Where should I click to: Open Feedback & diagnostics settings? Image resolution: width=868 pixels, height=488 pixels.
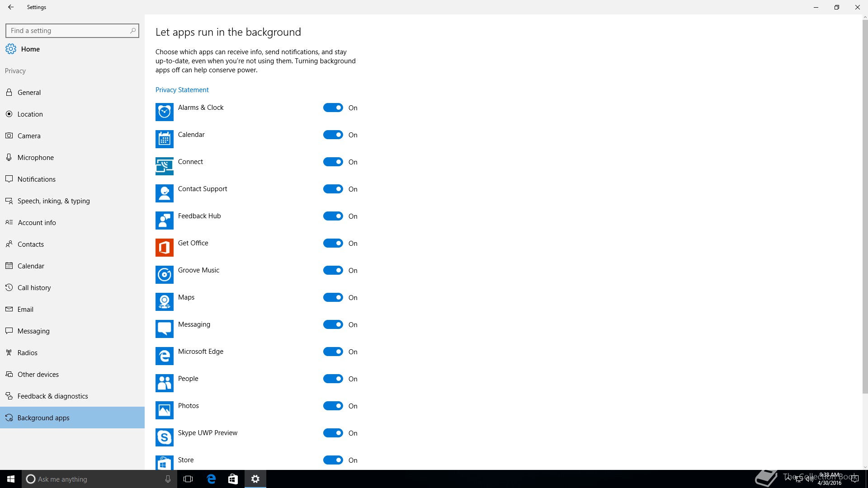pyautogui.click(x=72, y=396)
